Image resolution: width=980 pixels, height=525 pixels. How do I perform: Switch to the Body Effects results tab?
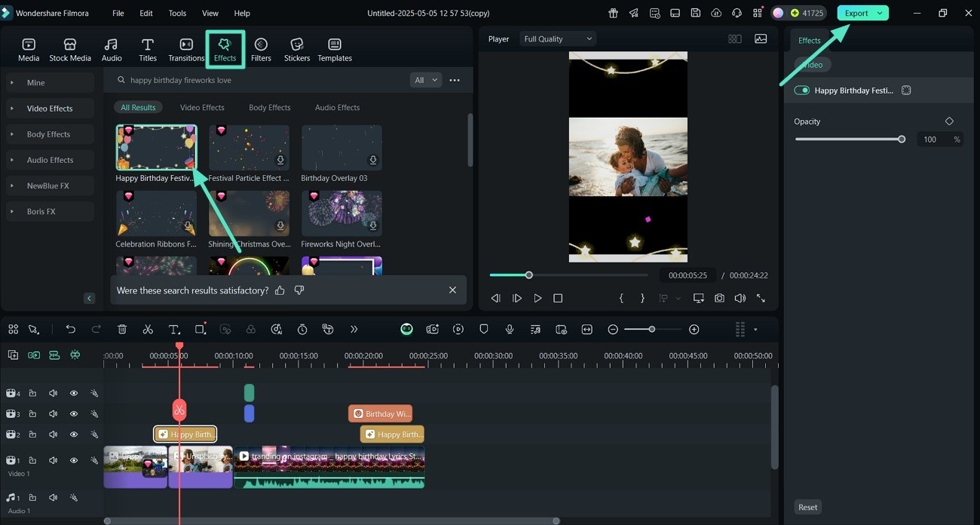tap(270, 107)
